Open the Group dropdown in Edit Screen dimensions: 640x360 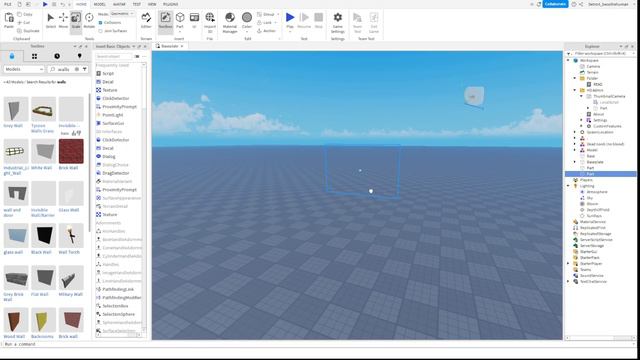278,14
